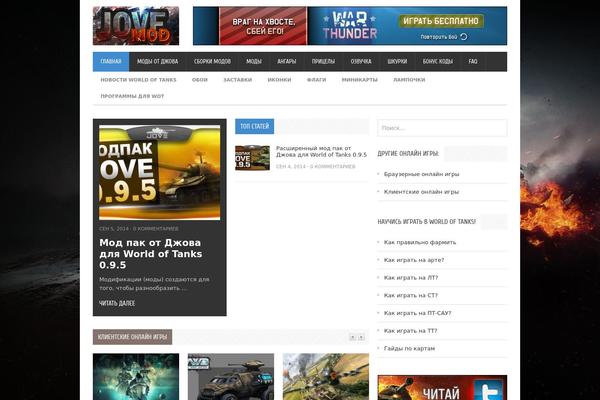600x400 pixels.
Task: Open Как играть на СТ? guide
Action: 411,295
